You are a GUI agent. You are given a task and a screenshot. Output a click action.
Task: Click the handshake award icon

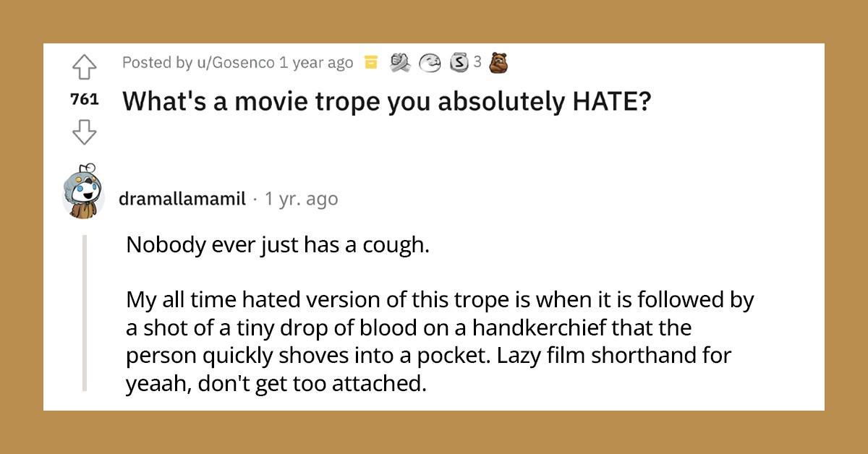(401, 63)
